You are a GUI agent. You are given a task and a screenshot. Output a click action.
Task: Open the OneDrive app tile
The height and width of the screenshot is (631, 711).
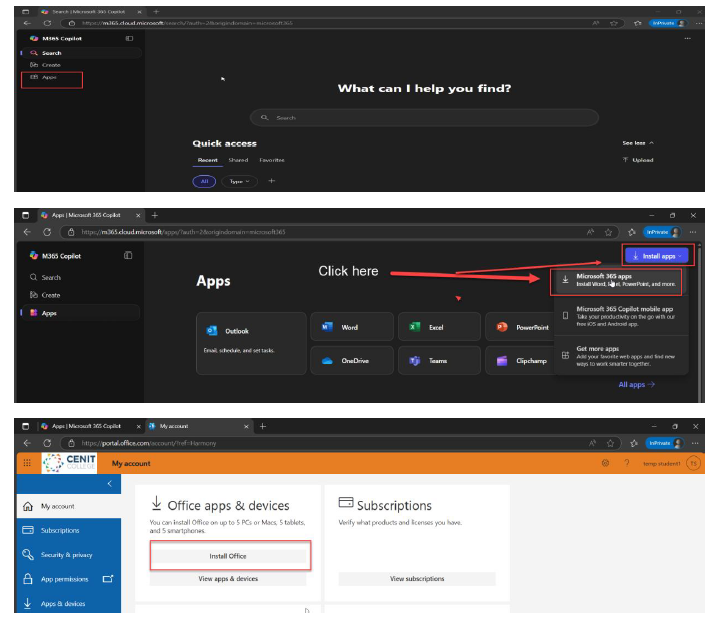(352, 361)
